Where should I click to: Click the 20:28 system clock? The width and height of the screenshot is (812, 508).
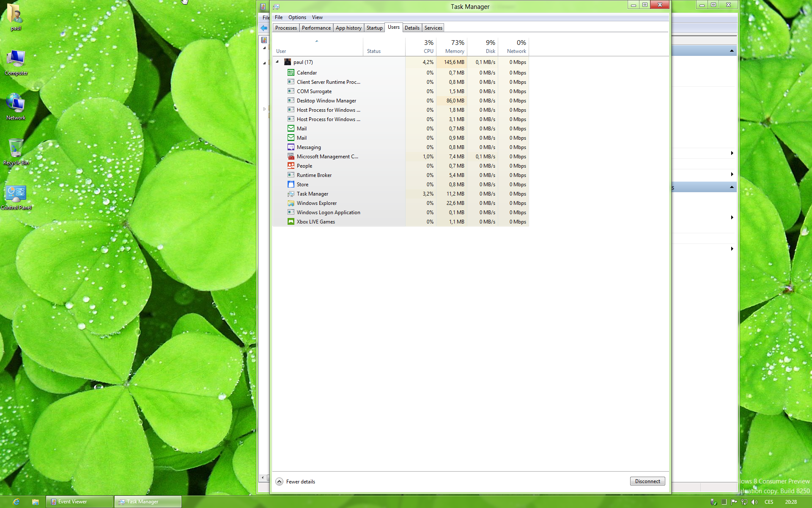tap(791, 502)
